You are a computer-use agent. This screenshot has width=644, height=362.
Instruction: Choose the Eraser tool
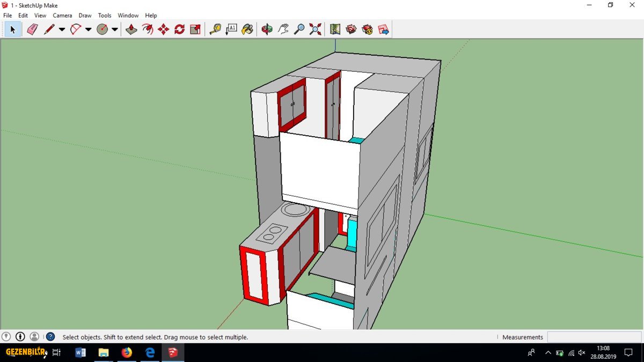pos(32,29)
